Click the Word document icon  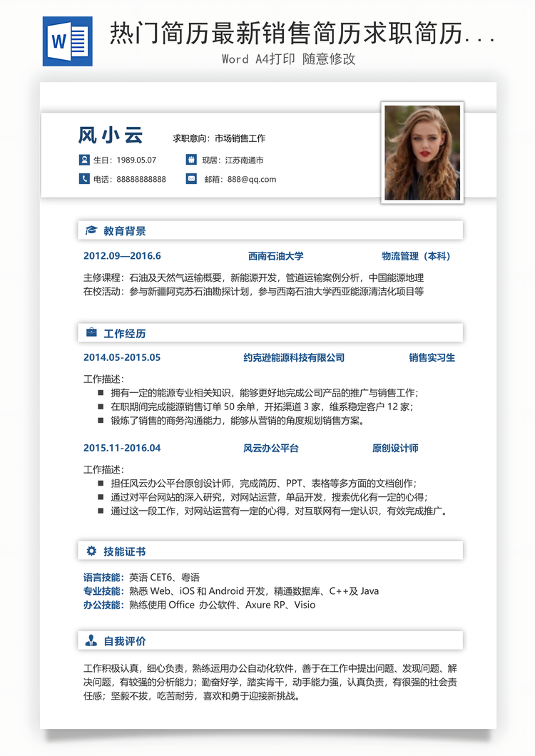[x=68, y=41]
